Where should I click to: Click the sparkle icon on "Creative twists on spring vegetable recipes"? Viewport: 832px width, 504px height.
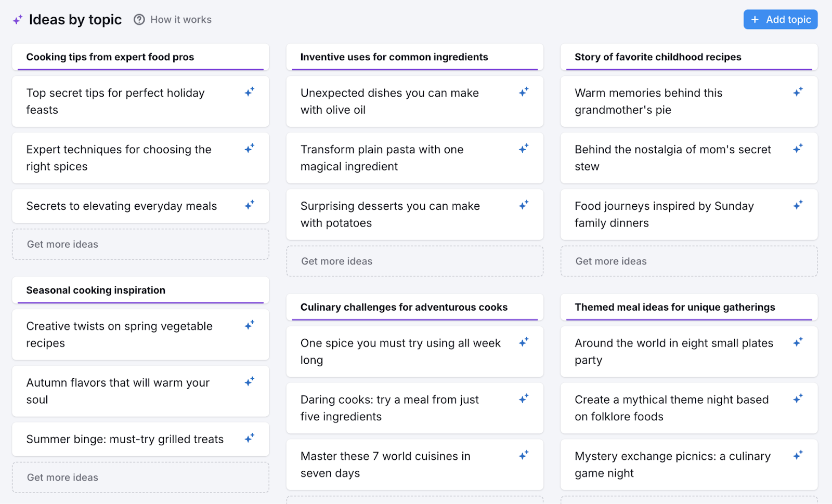coord(249,325)
